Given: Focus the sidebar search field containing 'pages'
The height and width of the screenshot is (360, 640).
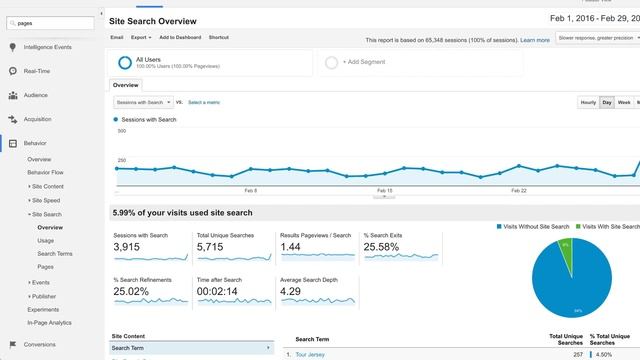Looking at the screenshot, I should (x=50, y=23).
